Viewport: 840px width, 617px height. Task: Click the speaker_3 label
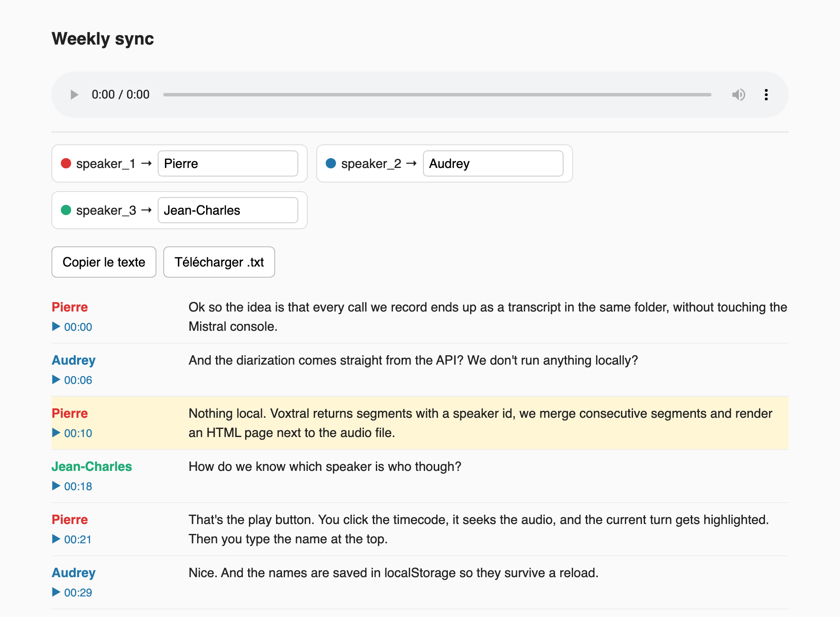coord(106,210)
